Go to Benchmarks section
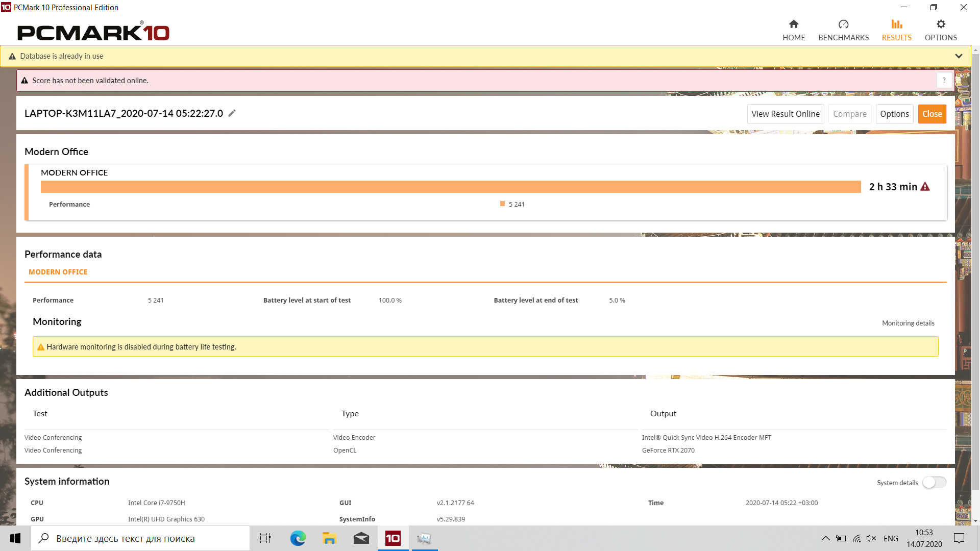This screenshot has width=980, height=551. (x=843, y=30)
